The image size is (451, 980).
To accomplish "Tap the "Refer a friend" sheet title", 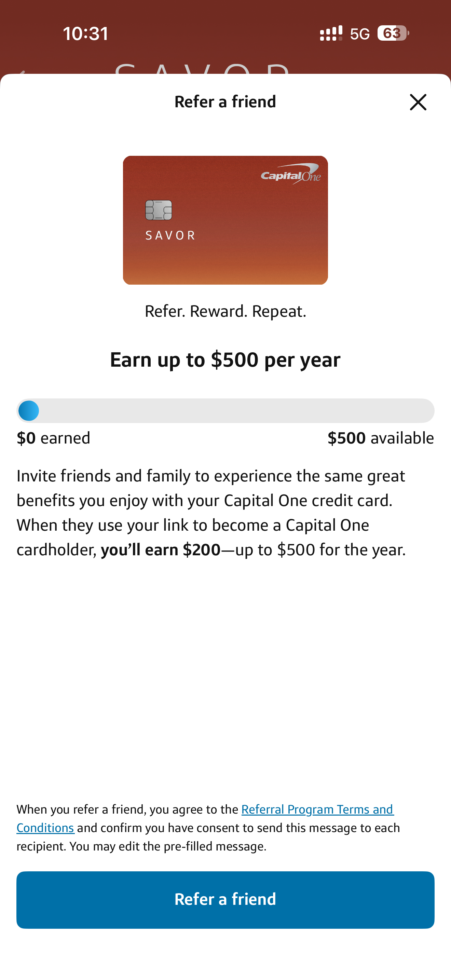I will tap(225, 102).
